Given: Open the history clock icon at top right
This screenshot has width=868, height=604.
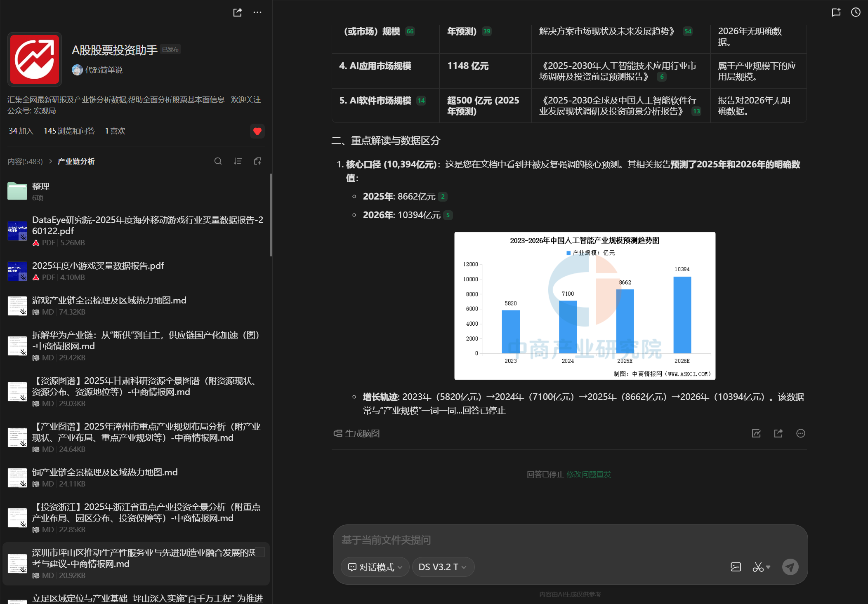Looking at the screenshot, I should (855, 12).
